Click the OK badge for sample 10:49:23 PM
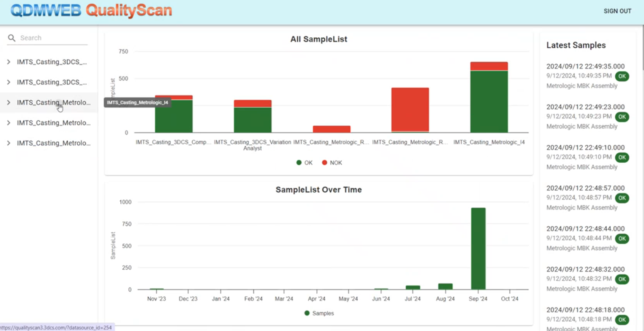 (x=622, y=117)
